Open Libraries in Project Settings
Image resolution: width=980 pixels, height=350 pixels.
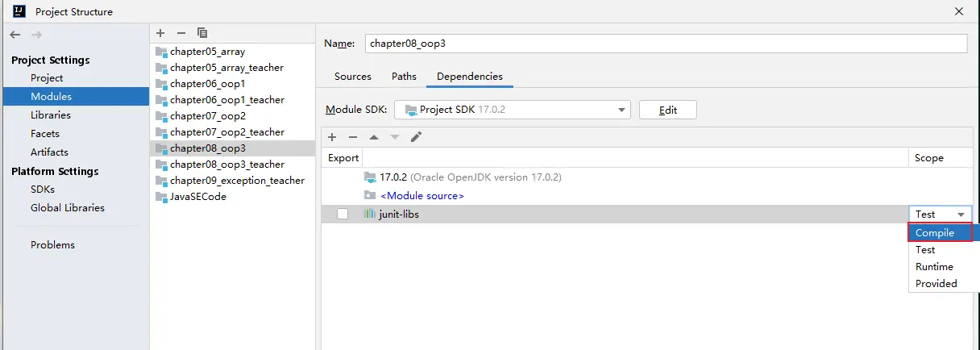click(x=51, y=115)
